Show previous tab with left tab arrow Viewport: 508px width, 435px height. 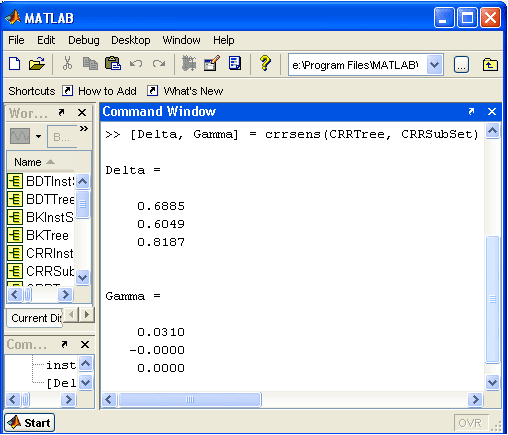click(x=71, y=314)
